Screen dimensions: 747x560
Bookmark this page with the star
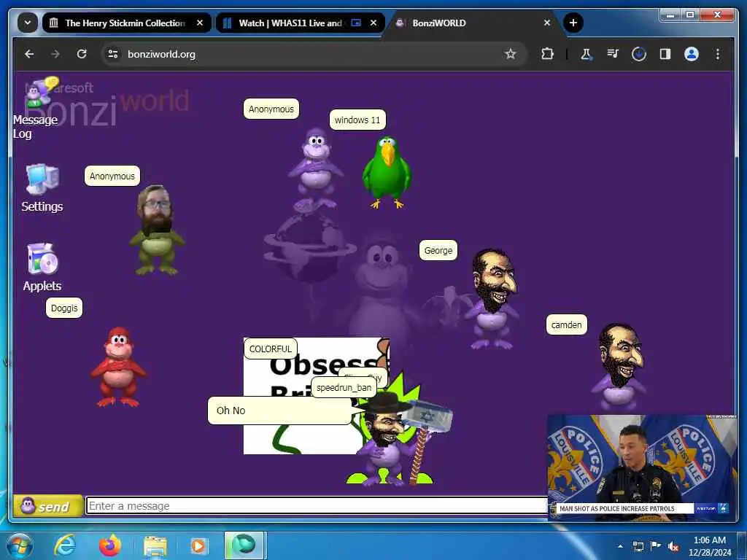[x=511, y=54]
